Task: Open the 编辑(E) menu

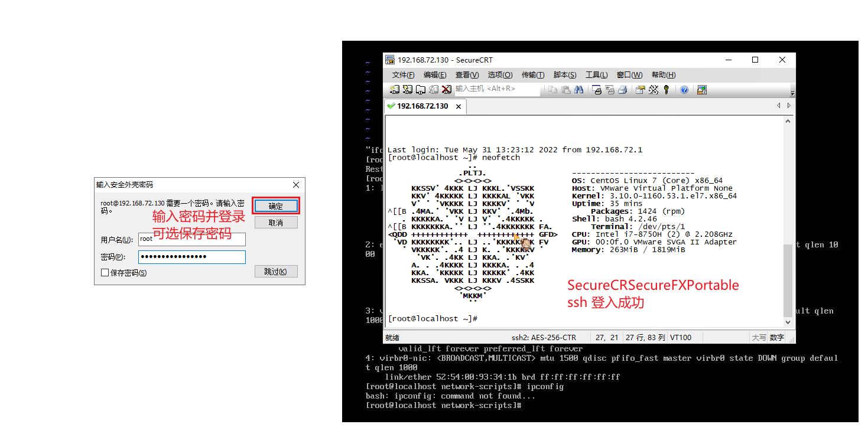Action: 435,75
